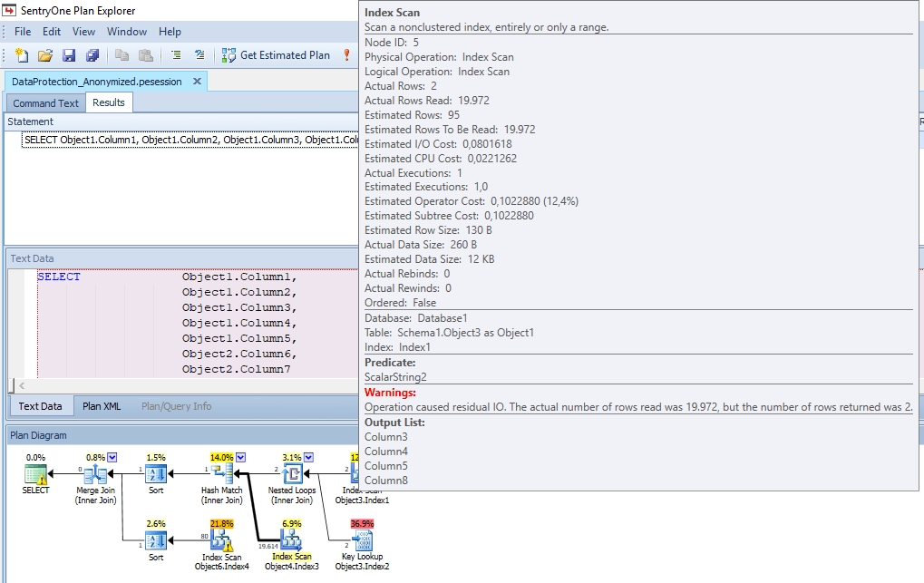Save the session with the floppy disk icon
This screenshot has height=583, width=924.
pyautogui.click(x=69, y=55)
